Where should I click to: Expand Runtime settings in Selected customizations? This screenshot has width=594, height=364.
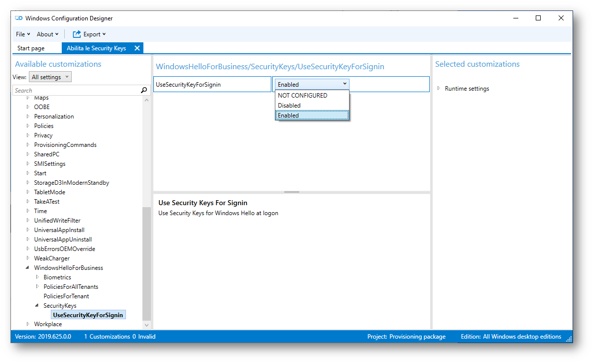point(439,88)
